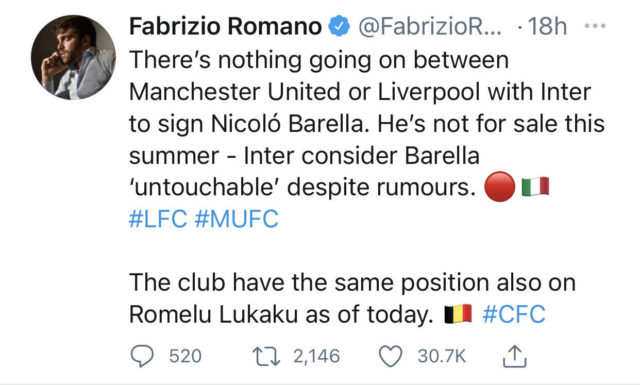View the 30.7K likes count

441,356
